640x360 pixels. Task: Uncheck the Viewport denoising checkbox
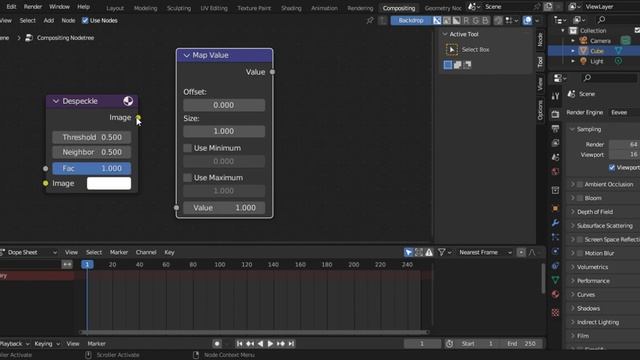pos(612,167)
